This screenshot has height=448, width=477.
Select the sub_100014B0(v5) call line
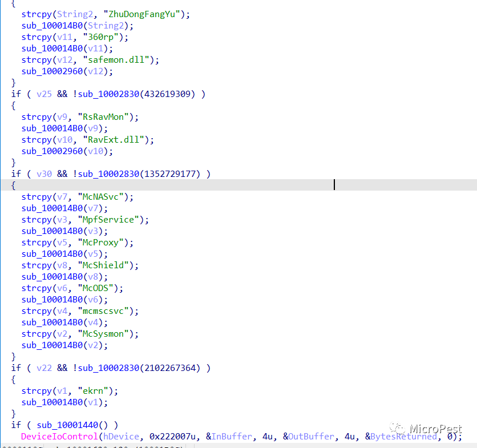[x=64, y=254]
